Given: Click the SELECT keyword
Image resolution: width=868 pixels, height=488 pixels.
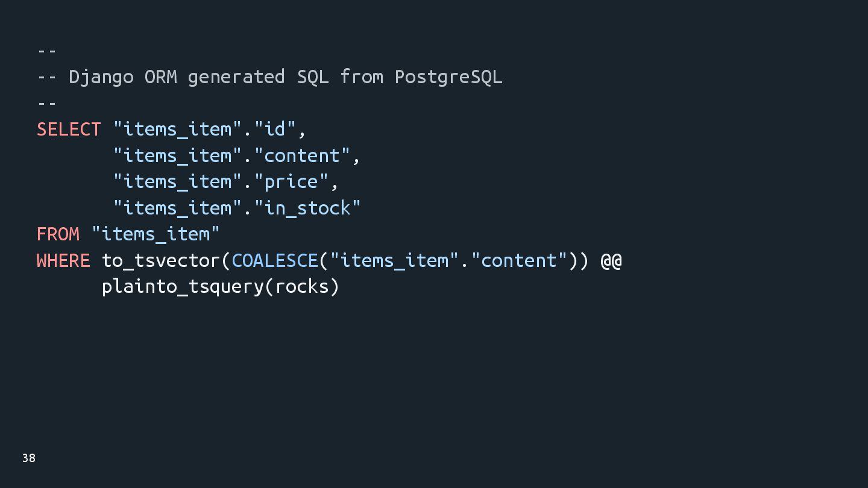Looking at the screenshot, I should pyautogui.click(x=69, y=130).
